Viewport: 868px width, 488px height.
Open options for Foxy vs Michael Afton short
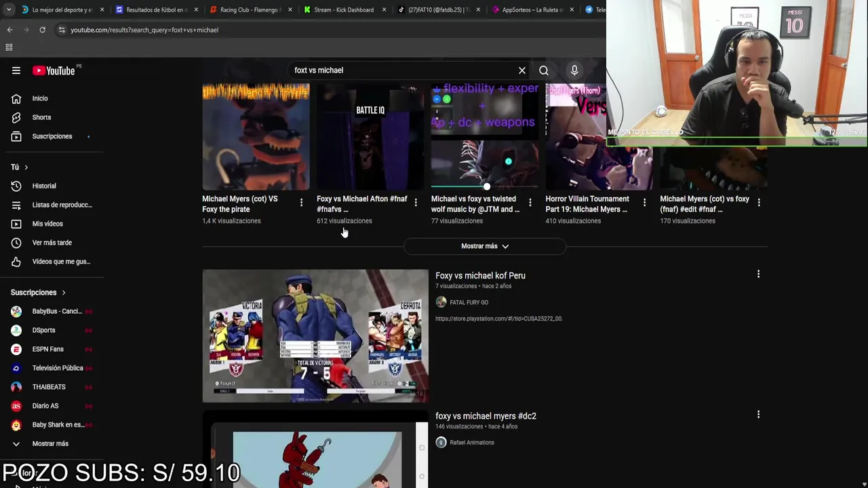[416, 202]
